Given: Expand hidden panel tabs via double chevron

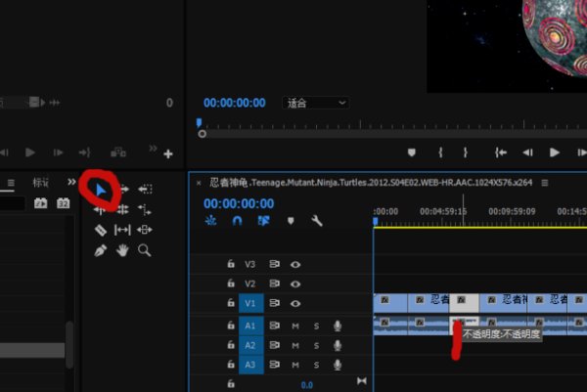Looking at the screenshot, I should (x=71, y=182).
